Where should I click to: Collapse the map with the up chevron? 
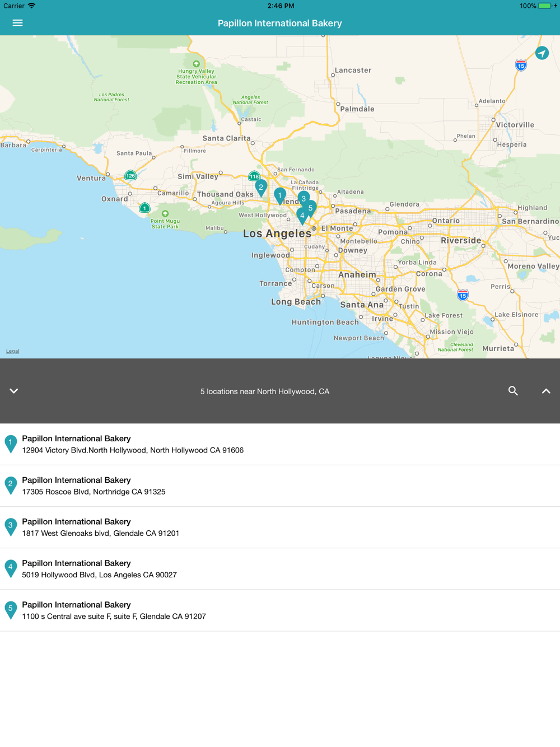(546, 391)
